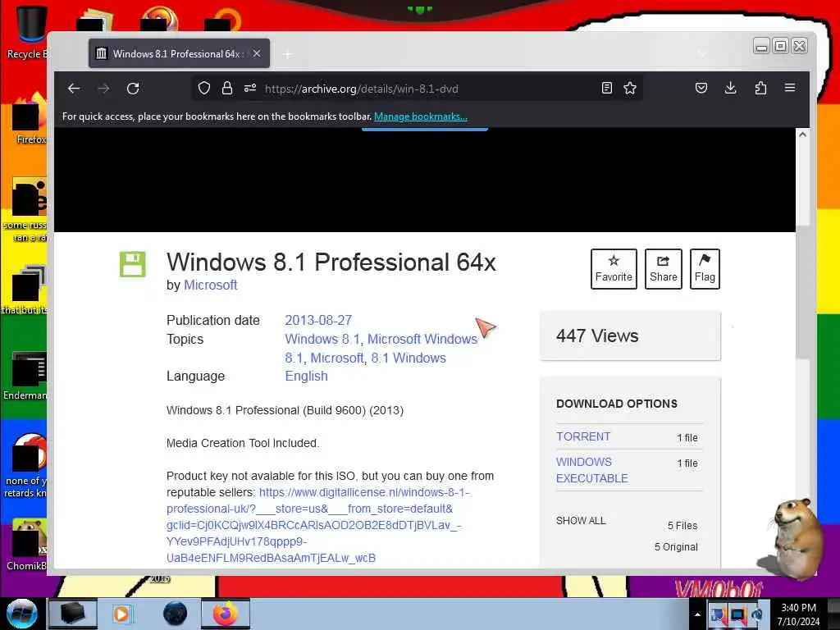Open the Pocket save icon

pos(701,89)
